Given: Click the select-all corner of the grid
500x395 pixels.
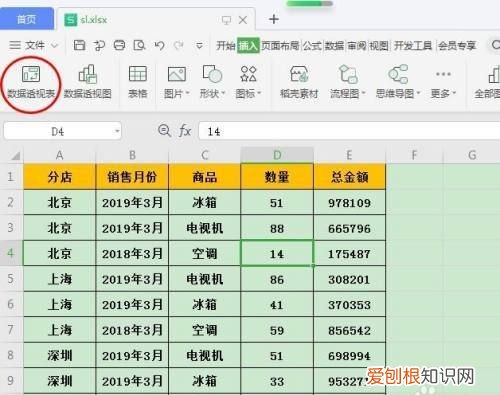Looking at the screenshot, I should click(15, 156).
